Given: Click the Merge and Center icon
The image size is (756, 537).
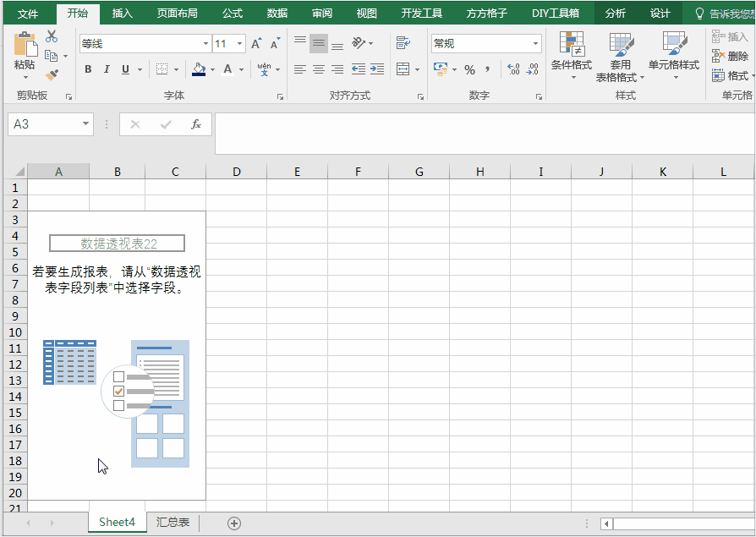Looking at the screenshot, I should coord(403,69).
